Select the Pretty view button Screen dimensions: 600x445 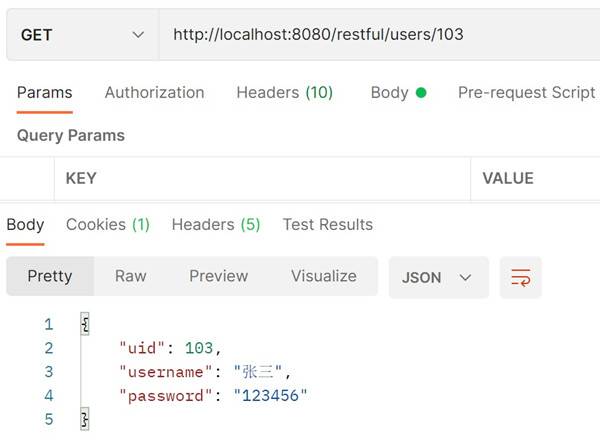click(x=49, y=277)
